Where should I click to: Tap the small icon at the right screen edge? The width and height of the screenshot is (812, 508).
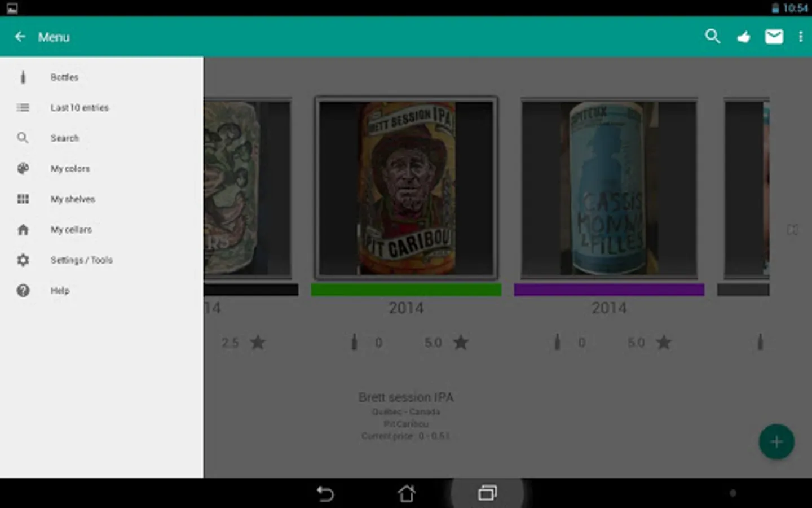pyautogui.click(x=792, y=230)
